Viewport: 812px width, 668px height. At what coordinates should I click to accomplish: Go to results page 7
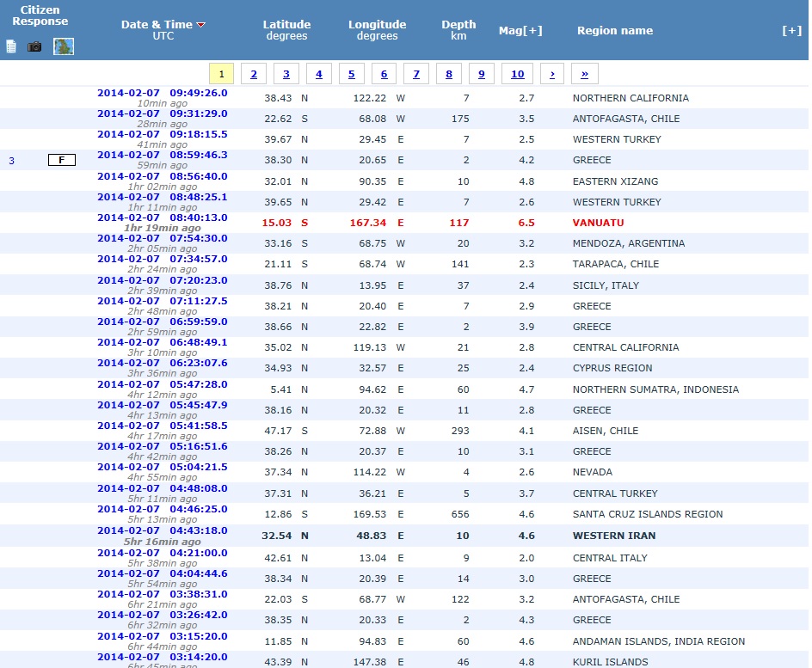(x=416, y=73)
